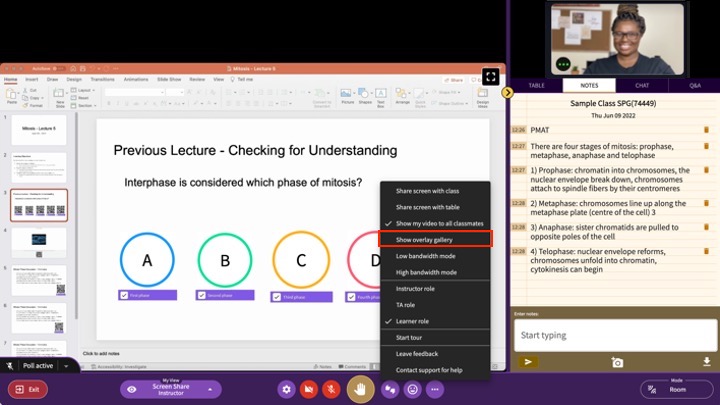Expand My View Screen Share Instructor dropdown
Image resolution: width=720 pixels, height=405 pixels.
click(210, 389)
